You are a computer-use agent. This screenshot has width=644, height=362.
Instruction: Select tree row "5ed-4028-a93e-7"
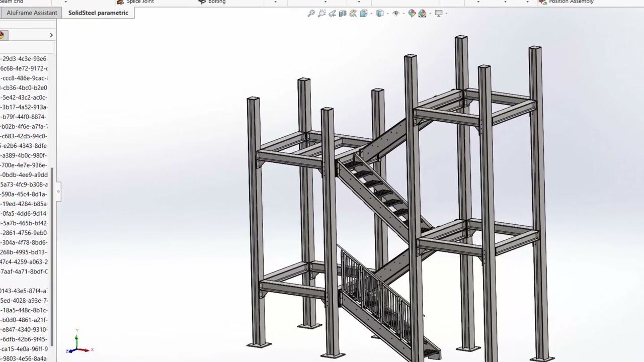(x=24, y=301)
